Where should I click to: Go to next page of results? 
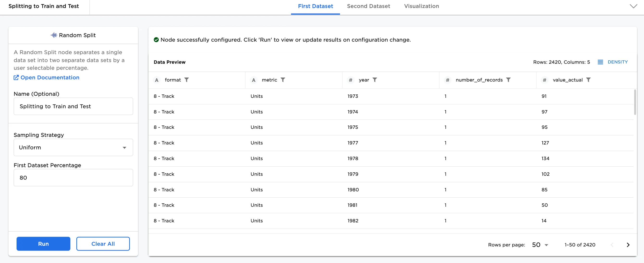(x=628, y=245)
